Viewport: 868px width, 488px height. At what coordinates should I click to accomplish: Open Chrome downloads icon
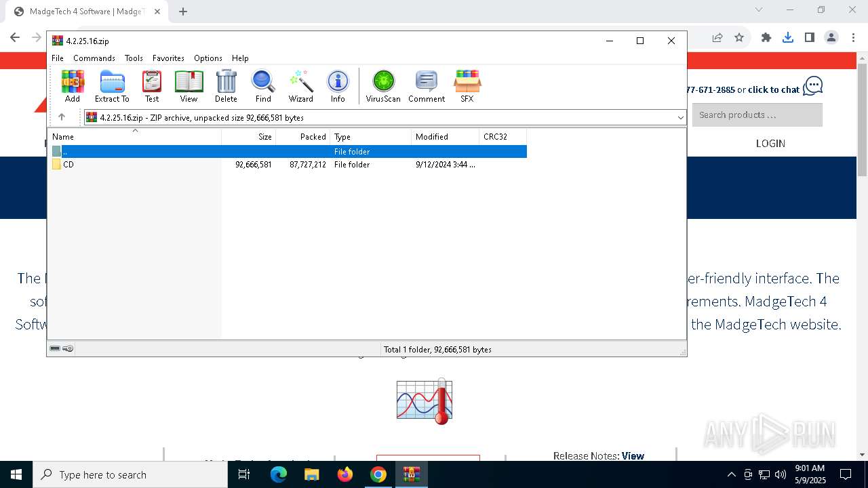788,38
